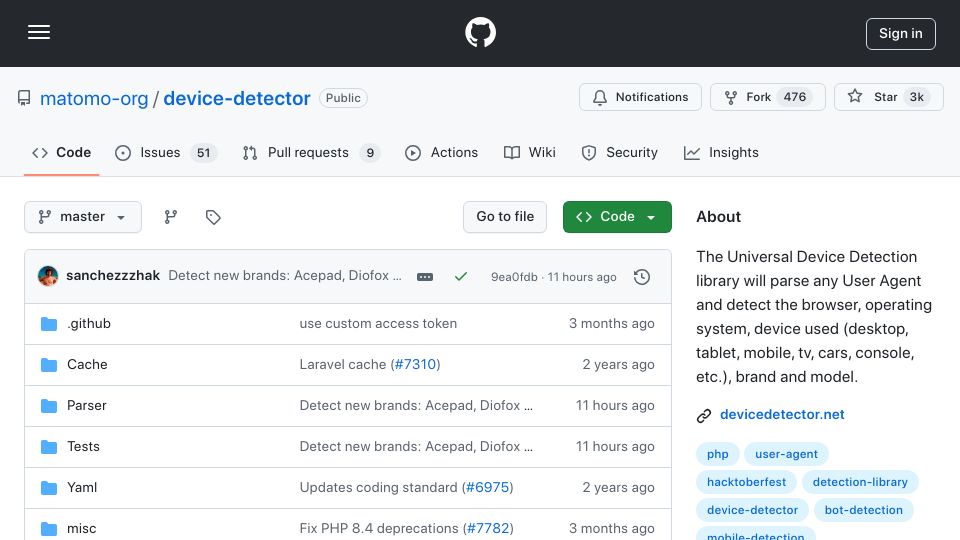
Task: Open the .github folder
Action: click(x=89, y=323)
